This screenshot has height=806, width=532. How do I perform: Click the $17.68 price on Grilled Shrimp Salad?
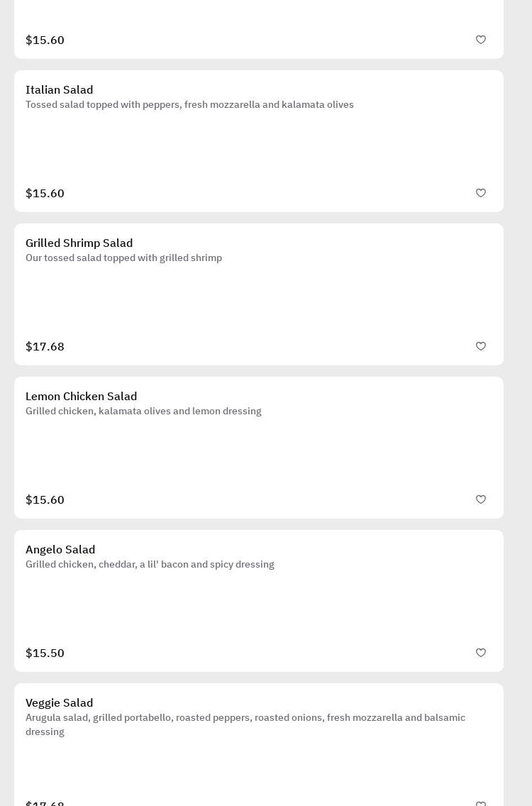[45, 347]
